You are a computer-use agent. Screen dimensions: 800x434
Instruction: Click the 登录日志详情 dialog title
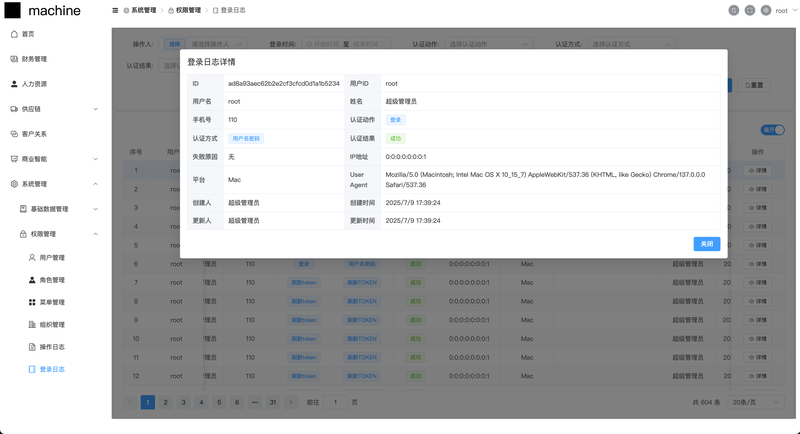pos(211,62)
